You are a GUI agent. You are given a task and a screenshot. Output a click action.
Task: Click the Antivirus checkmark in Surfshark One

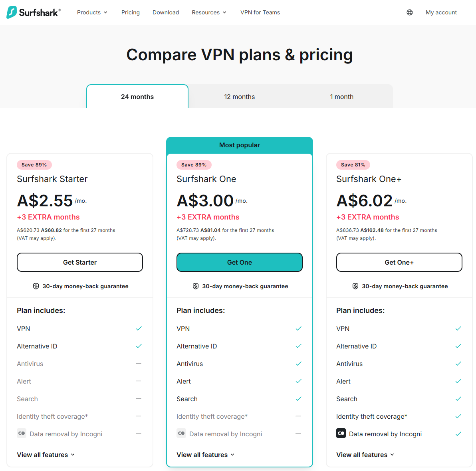[x=298, y=364]
